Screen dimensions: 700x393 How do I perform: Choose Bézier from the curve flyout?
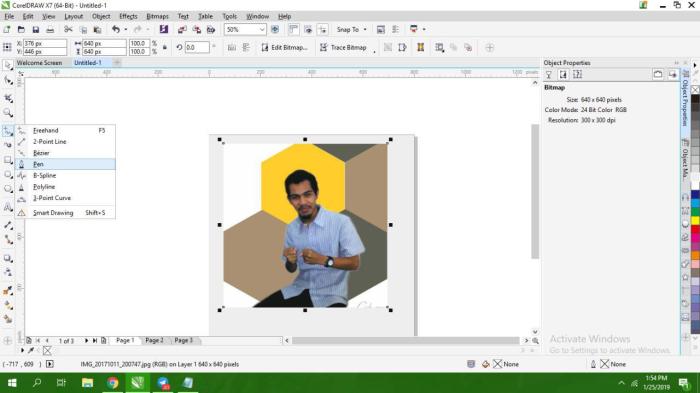point(65,153)
